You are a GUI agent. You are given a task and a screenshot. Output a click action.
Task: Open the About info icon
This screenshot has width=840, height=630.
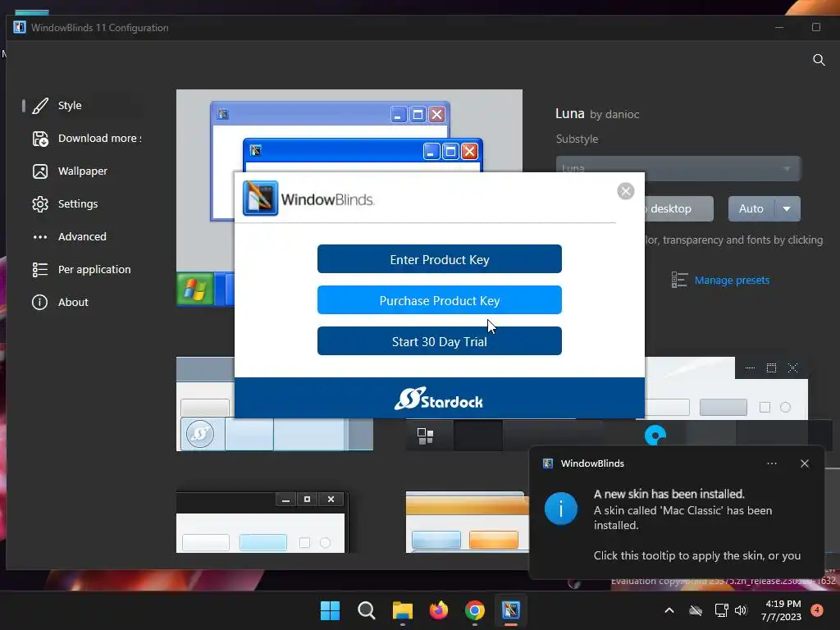click(x=39, y=302)
